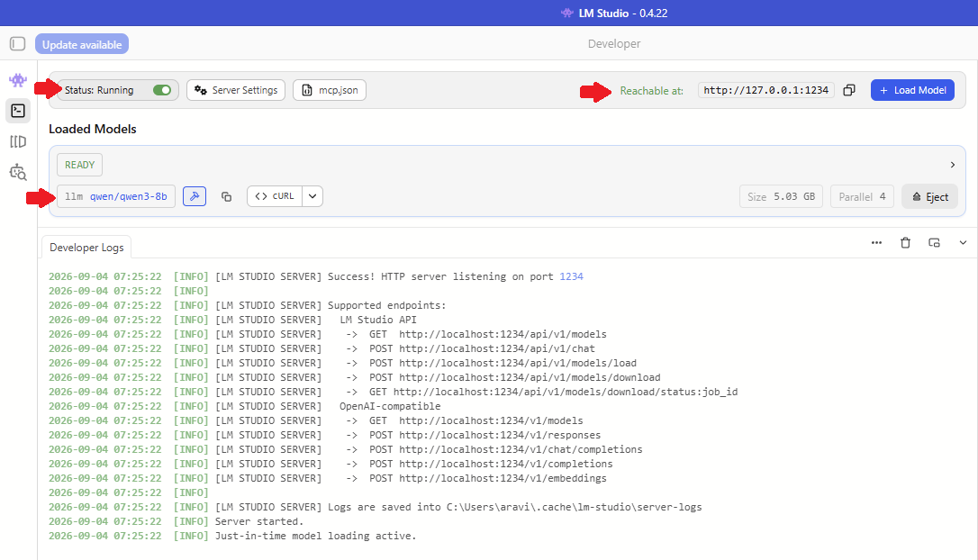Click the wrench icon for qwen3-8b
978x560 pixels.
[x=195, y=196]
